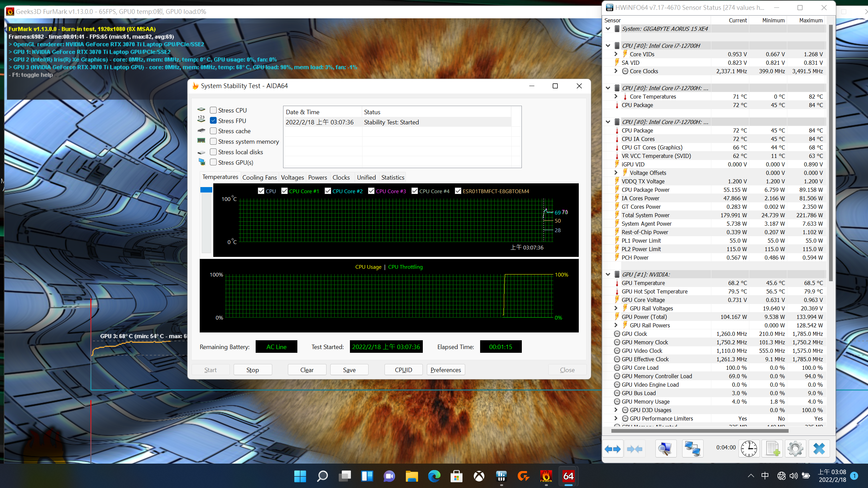This screenshot has width=868, height=488.
Task: Click HWiNFO find sensor magnifier icon
Action: (665, 449)
